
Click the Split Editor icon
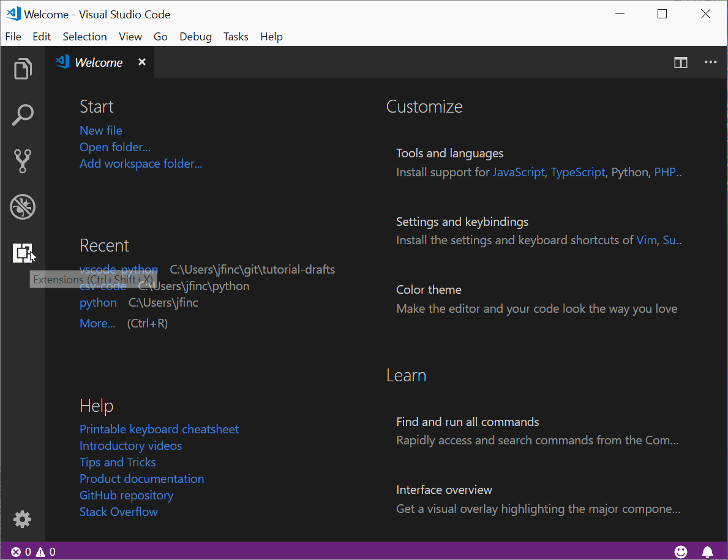[680, 62]
